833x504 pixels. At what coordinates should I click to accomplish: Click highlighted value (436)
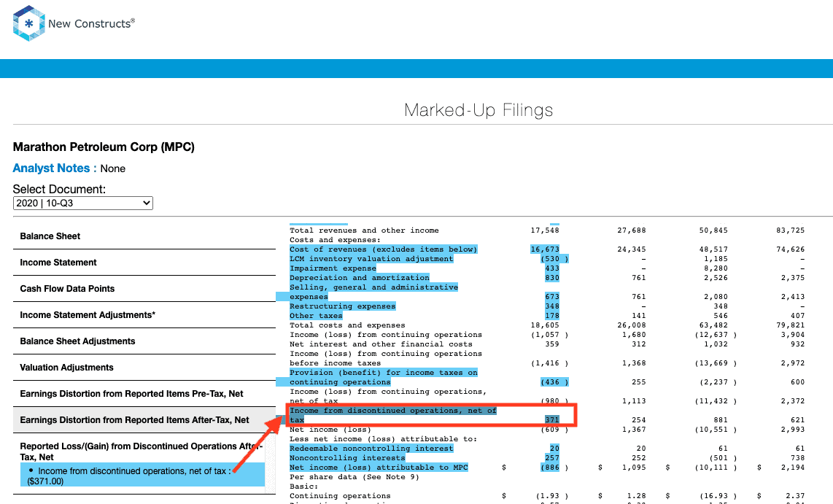pyautogui.click(x=554, y=382)
